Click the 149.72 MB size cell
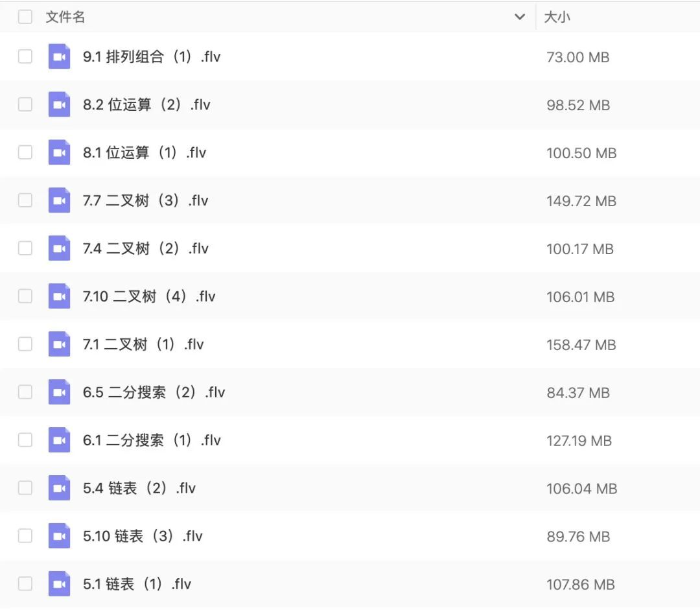700x610 pixels. click(581, 201)
